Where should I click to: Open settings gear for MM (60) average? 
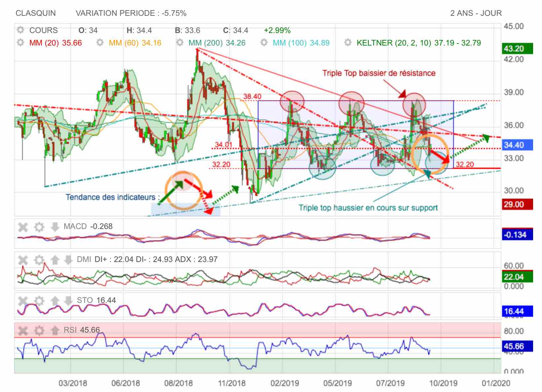click(x=100, y=43)
